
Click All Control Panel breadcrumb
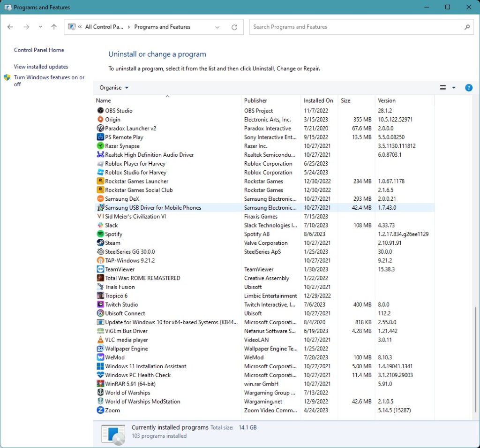104,27
